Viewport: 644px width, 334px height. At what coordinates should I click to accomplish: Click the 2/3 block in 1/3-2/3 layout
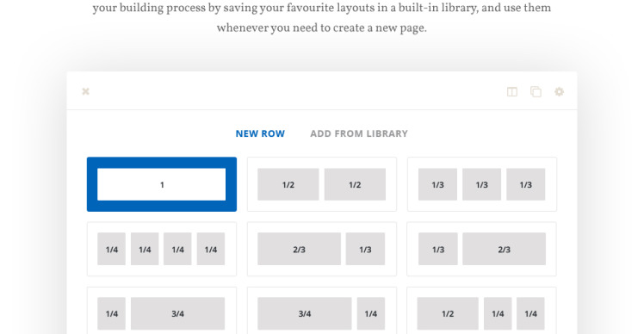point(504,249)
